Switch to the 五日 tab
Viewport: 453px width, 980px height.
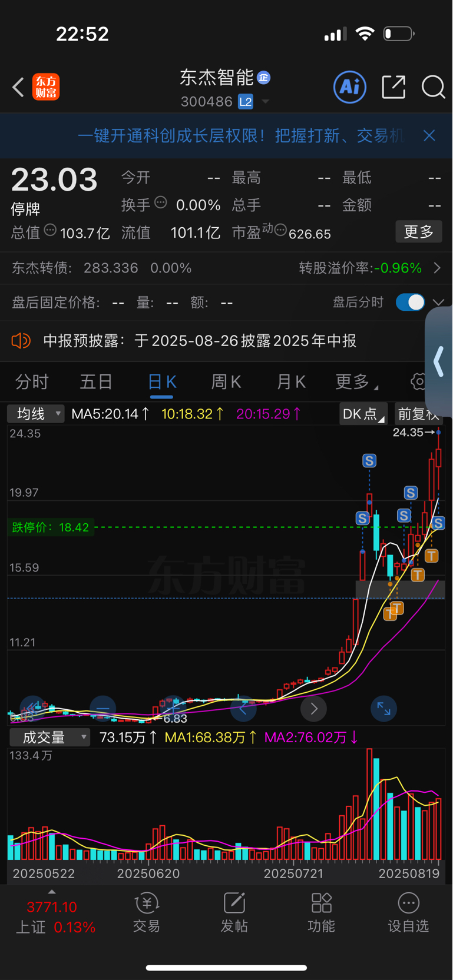[x=96, y=382]
